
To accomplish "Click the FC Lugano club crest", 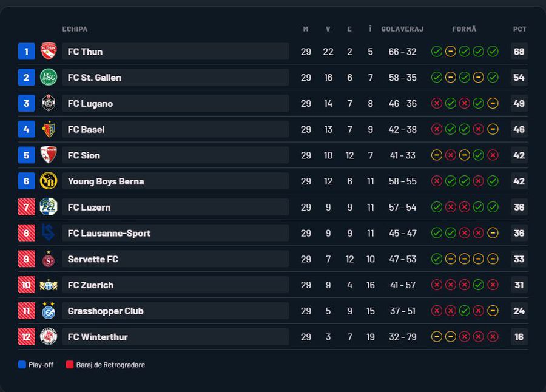I will coord(49,103).
